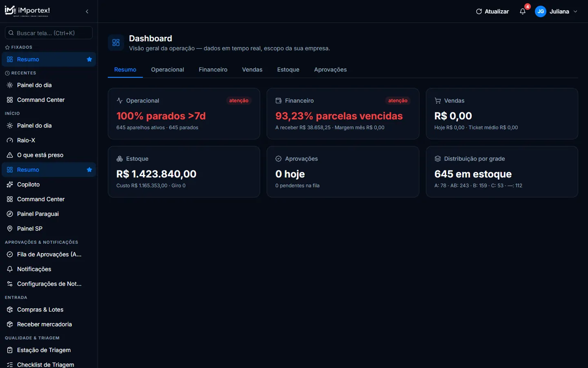The image size is (588, 368).
Task: Switch to the Estoque tab
Action: coord(288,70)
